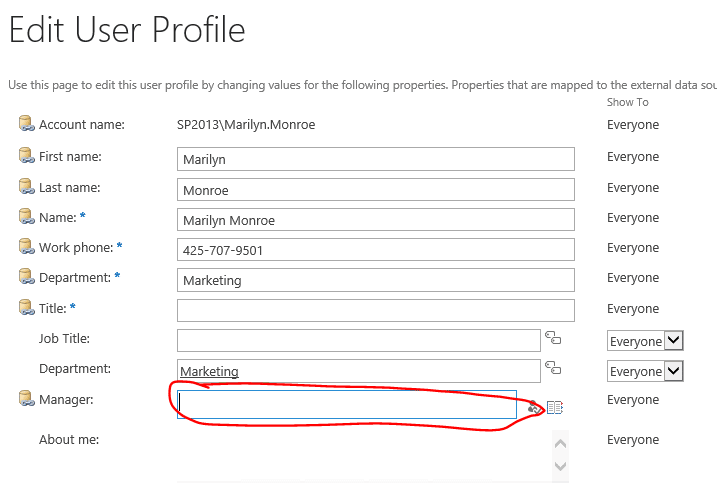Viewport: 717px width, 483px height.
Task: Click into the First name field
Action: point(375,159)
